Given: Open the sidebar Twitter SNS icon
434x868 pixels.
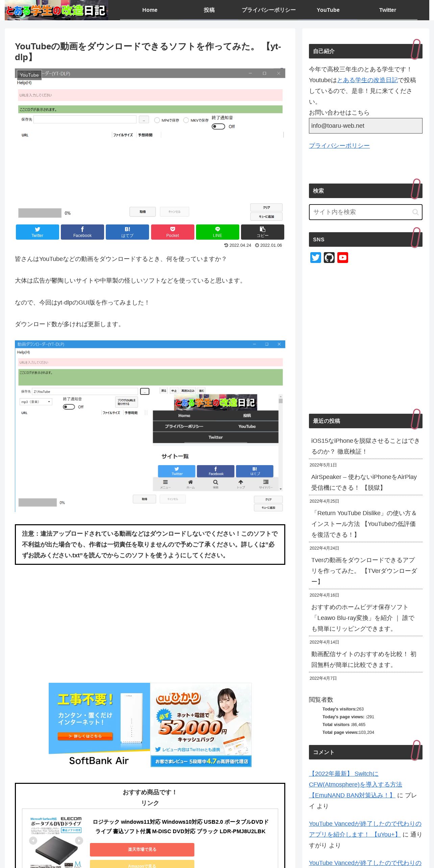Looking at the screenshot, I should point(316,258).
